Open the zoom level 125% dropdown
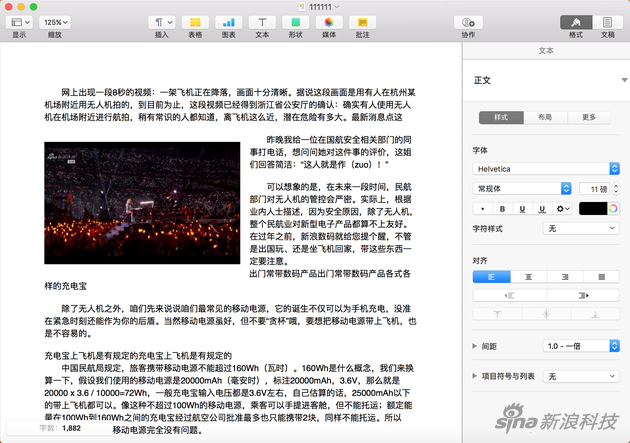Screen dimensions: 630x443 point(54,22)
